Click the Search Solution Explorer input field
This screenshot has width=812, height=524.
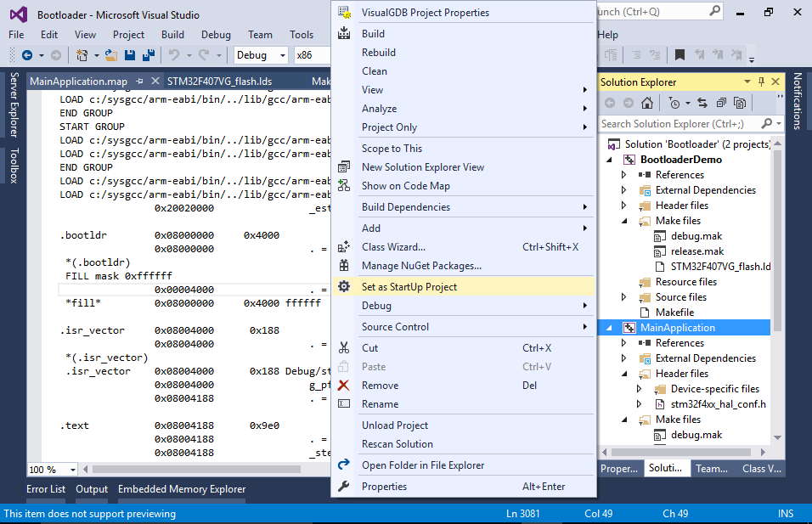click(679, 124)
